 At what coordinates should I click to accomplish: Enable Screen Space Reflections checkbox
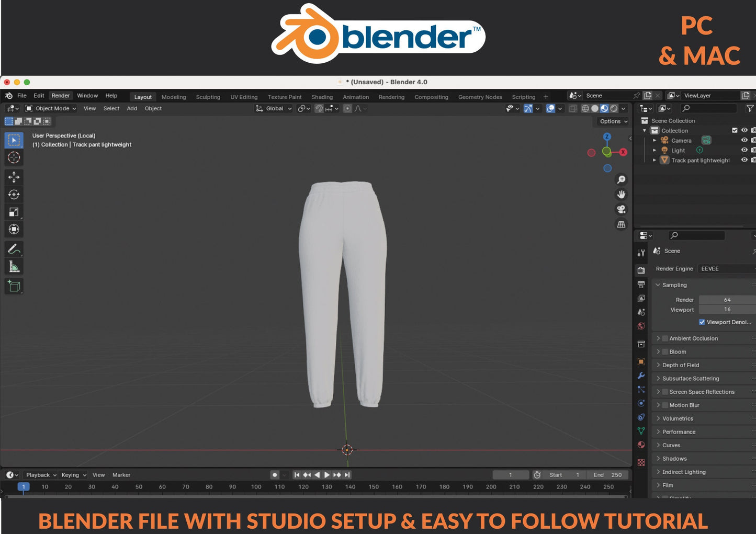(665, 392)
